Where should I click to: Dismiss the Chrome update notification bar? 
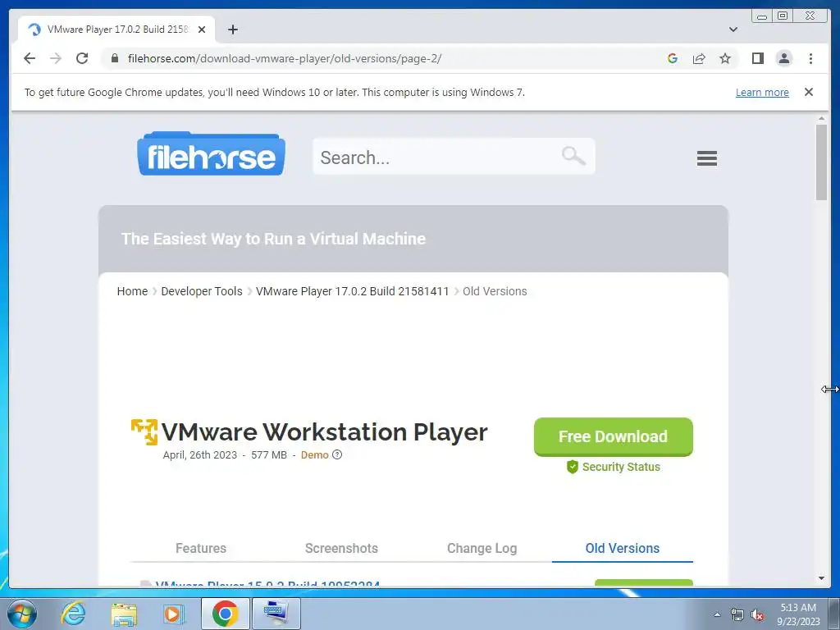809,92
